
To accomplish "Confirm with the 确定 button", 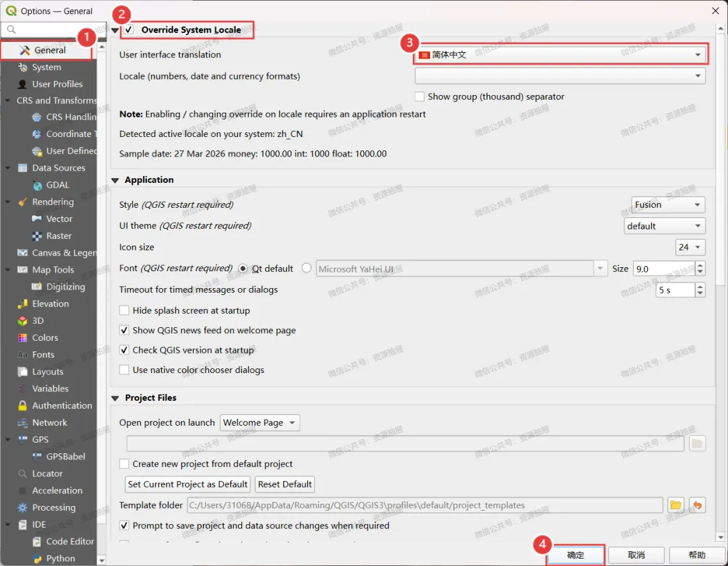I will (x=575, y=555).
